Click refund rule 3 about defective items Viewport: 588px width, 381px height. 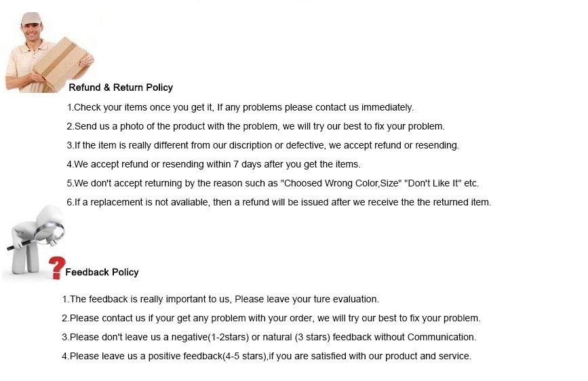click(x=263, y=145)
